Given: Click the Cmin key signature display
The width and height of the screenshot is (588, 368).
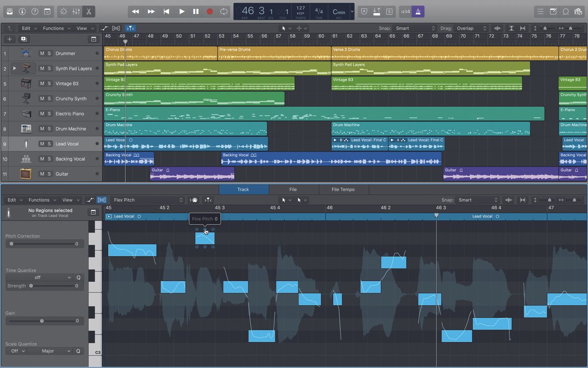Looking at the screenshot, I should [339, 11].
